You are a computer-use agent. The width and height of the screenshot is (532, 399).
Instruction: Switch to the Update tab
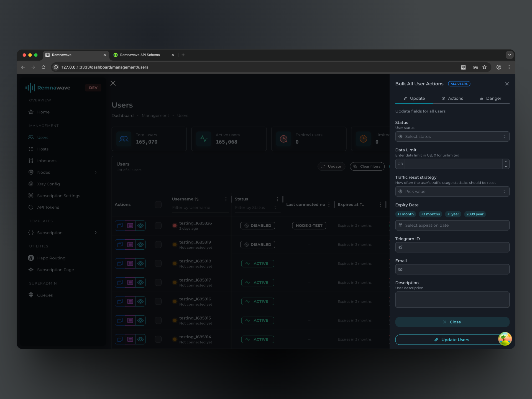[414, 98]
